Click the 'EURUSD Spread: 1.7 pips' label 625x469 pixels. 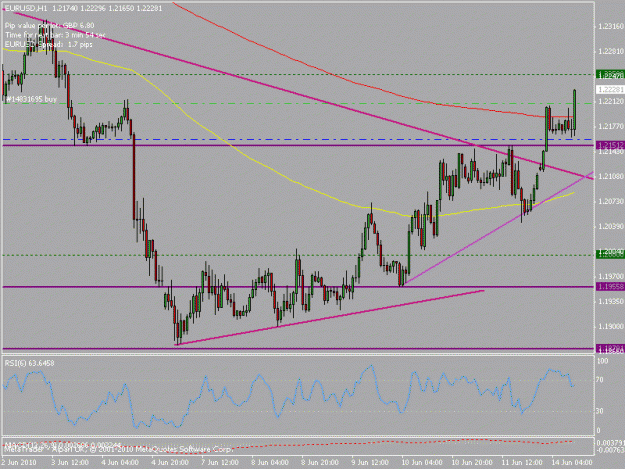49,45
